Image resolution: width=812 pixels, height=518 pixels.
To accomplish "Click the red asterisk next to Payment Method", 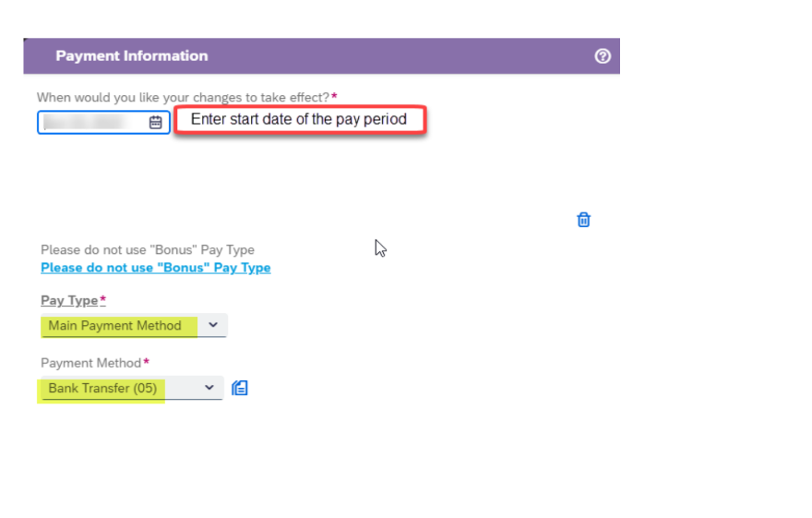I will click(146, 363).
